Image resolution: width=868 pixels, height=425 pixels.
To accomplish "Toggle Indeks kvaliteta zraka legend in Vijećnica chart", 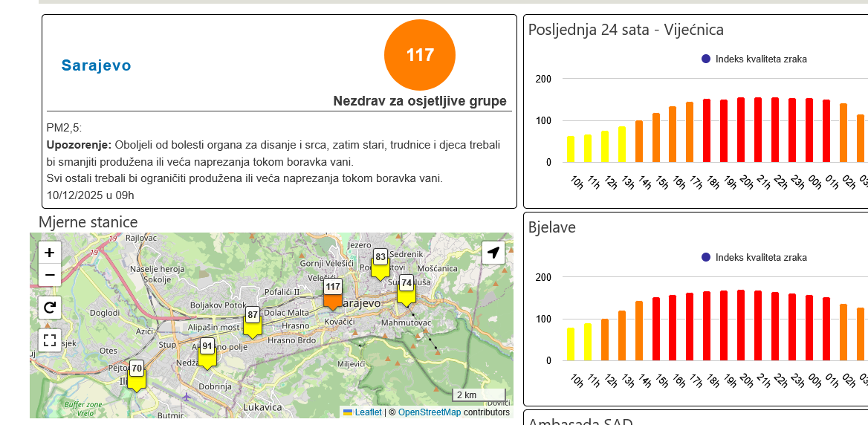I will pyautogui.click(x=754, y=59).
